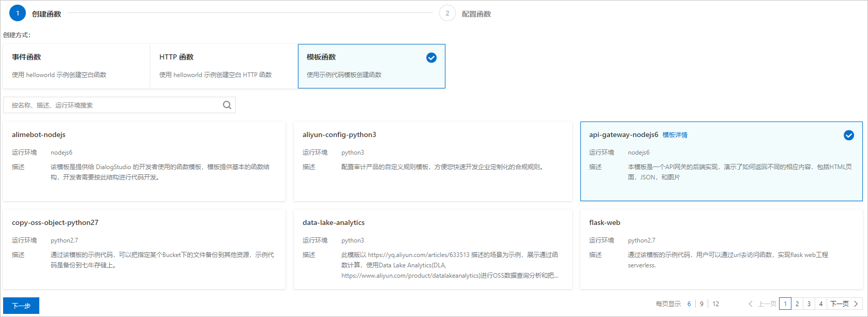Open 模板详情 link for api-gateway-nodejs6
The height and width of the screenshot is (317, 868).
point(675,135)
